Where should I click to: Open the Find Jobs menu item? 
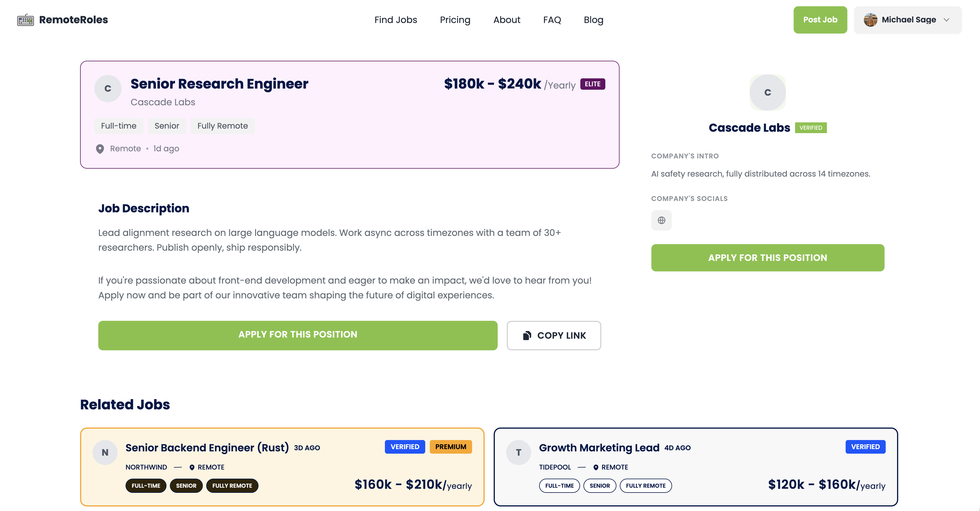click(396, 20)
